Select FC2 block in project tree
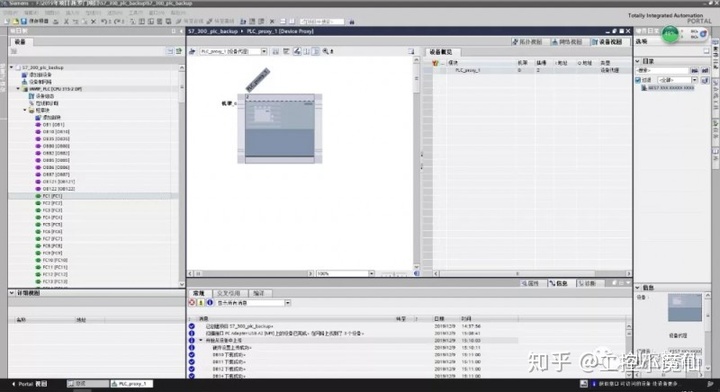 point(52,203)
